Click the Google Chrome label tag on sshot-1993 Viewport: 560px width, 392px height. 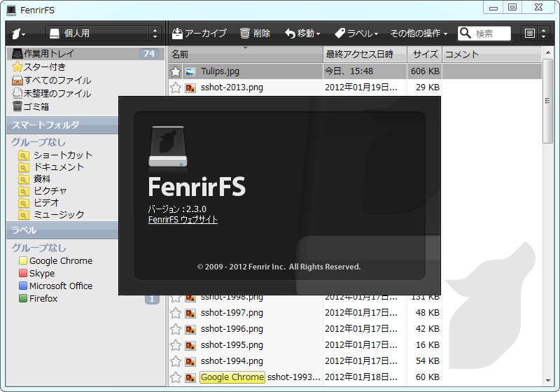(x=232, y=377)
